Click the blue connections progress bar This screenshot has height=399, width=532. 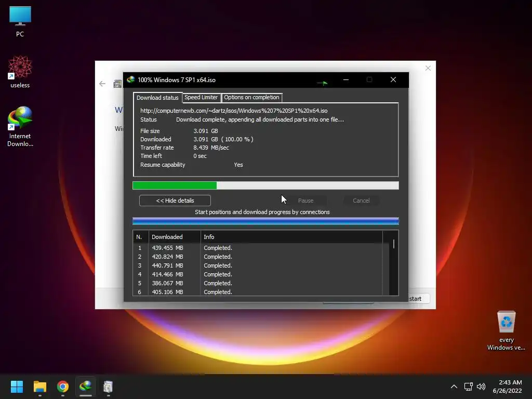pyautogui.click(x=265, y=221)
